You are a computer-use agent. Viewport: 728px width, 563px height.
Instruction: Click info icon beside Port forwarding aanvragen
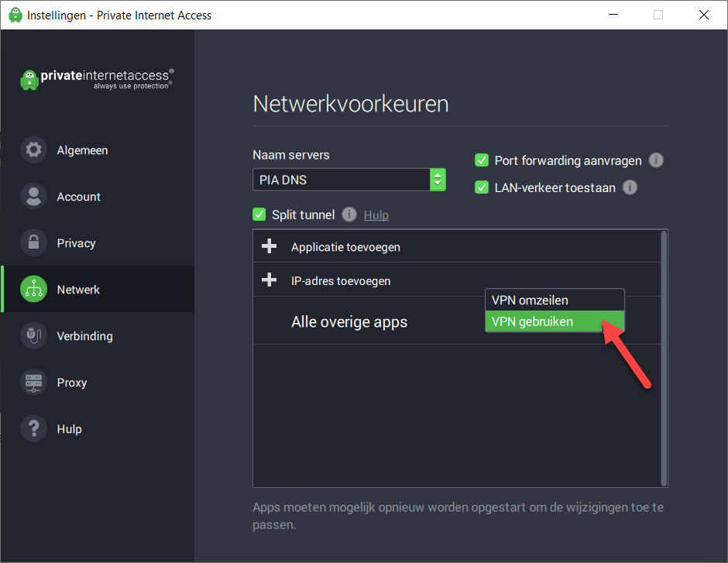pos(655,160)
